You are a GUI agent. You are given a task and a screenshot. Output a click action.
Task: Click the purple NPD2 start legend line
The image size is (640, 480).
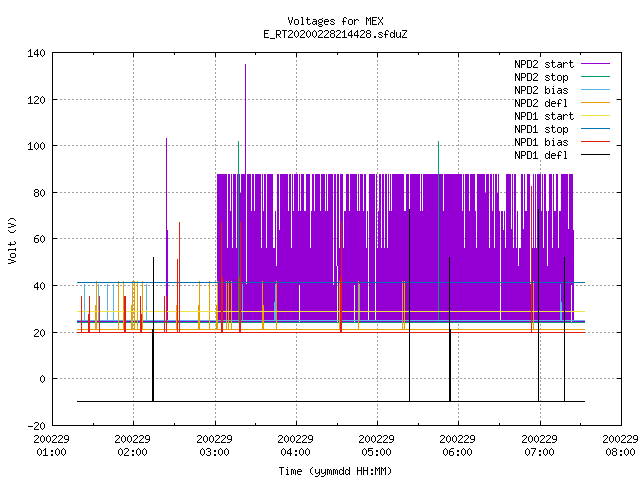click(x=595, y=64)
